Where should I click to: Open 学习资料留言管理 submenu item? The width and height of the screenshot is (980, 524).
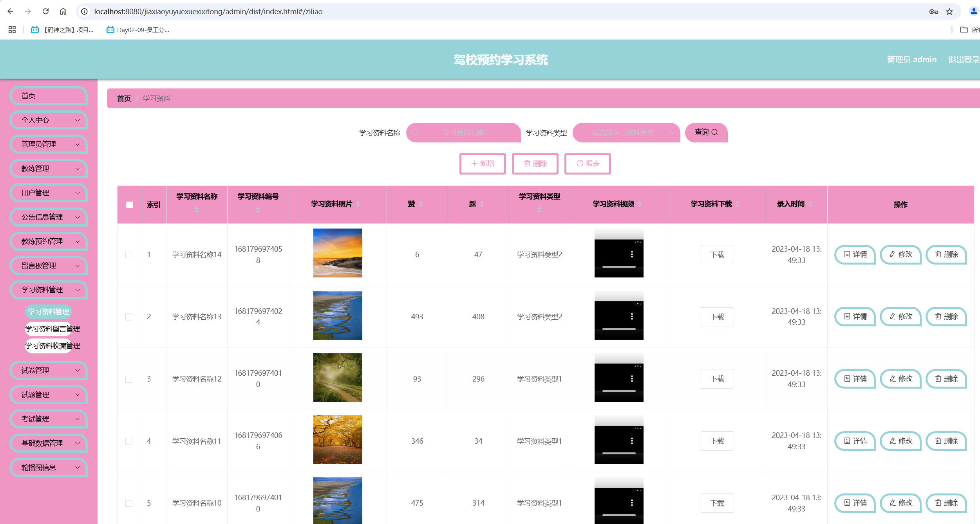(x=52, y=329)
